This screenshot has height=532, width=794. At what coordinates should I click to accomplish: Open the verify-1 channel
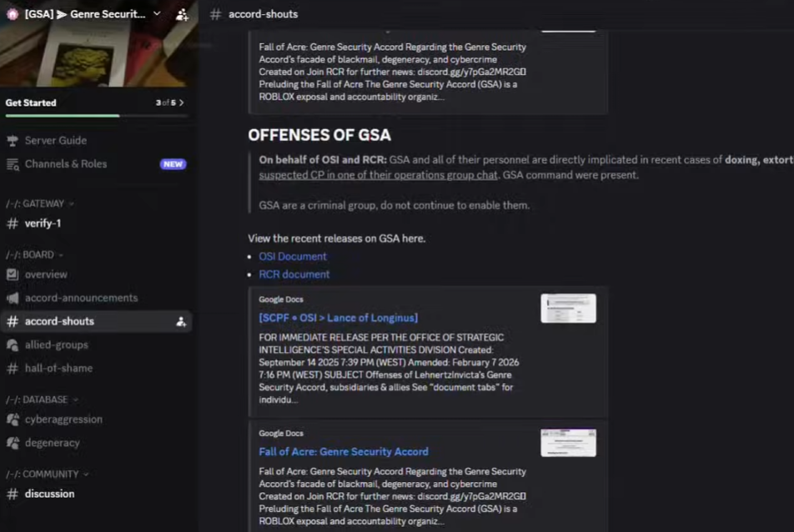[43, 223]
